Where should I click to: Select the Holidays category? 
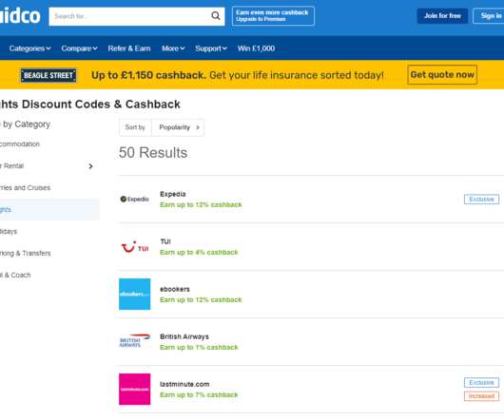9,232
